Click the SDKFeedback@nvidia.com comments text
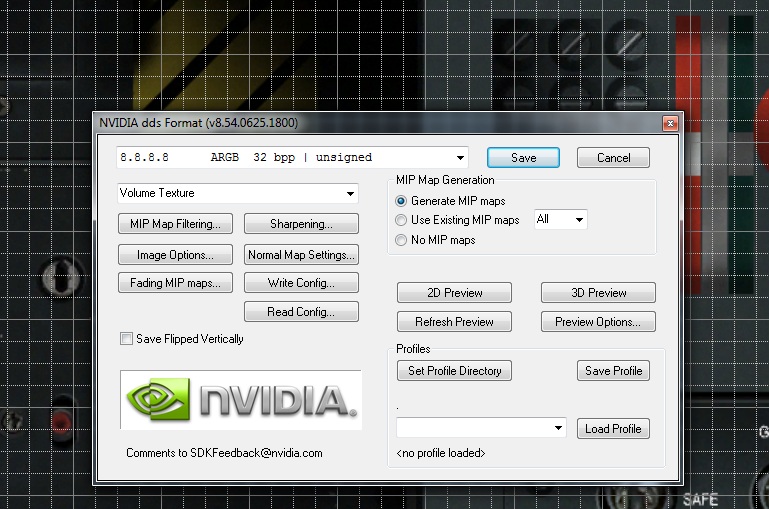The width and height of the screenshot is (769, 509). (224, 453)
